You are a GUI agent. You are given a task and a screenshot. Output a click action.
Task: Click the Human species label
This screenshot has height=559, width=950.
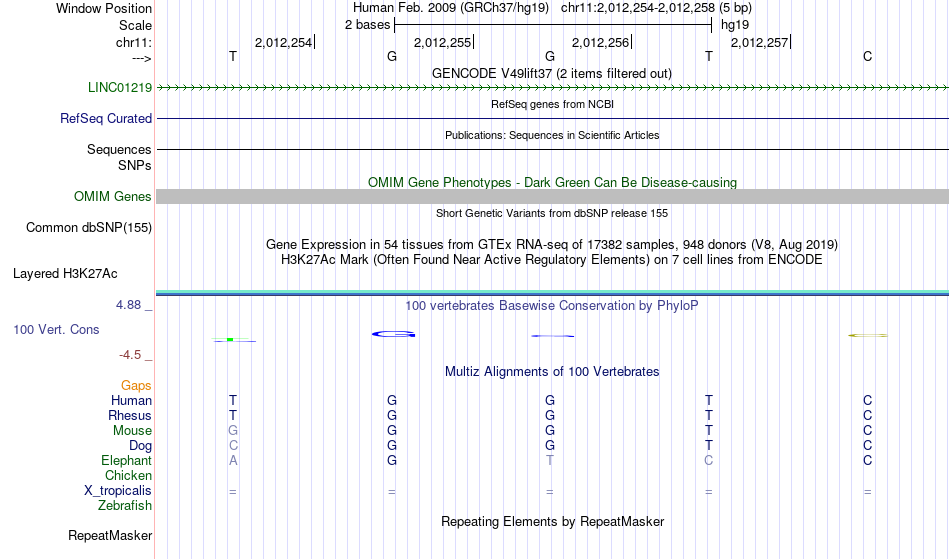[x=131, y=400]
